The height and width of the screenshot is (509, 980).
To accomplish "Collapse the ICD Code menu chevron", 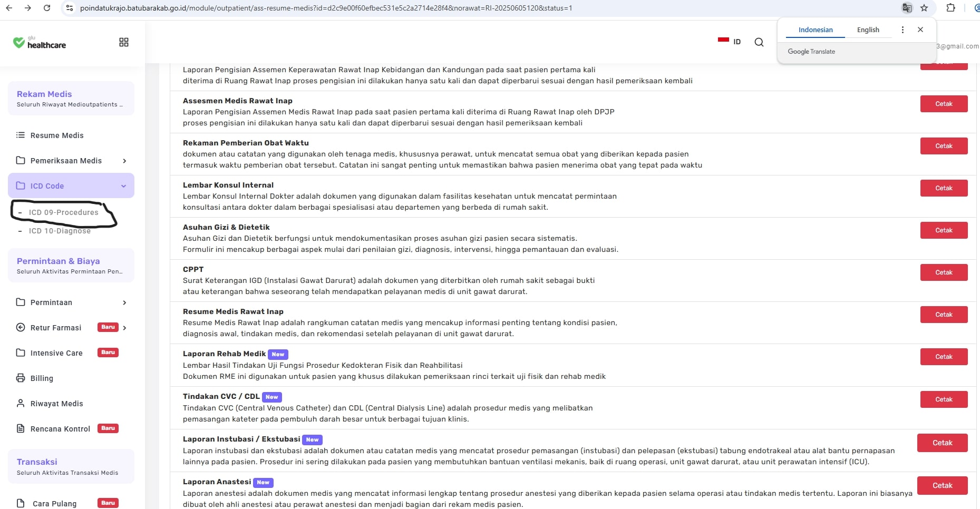I will pyautogui.click(x=123, y=186).
